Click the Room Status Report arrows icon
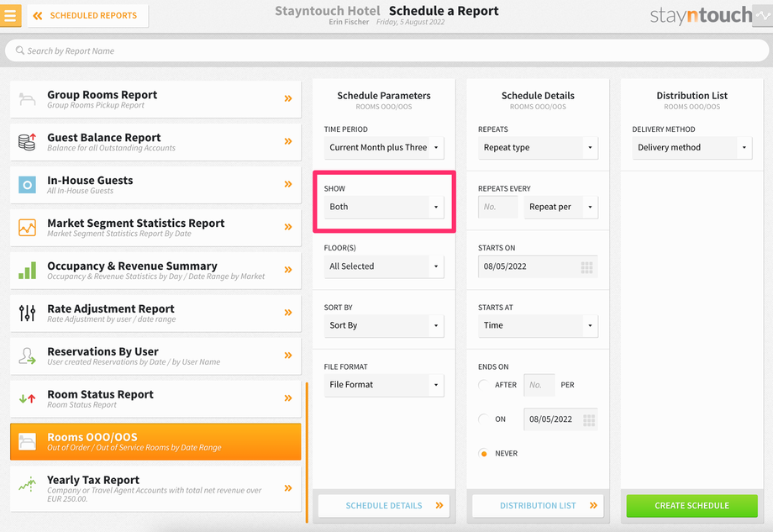773x532 pixels. coord(27,398)
